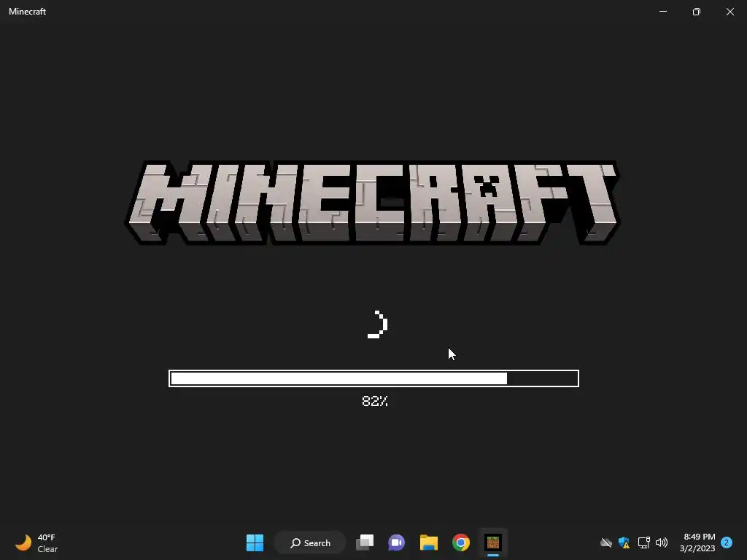Viewport: 747px width, 560px height.
Task: Click the OneDrive cloud tray icon
Action: [x=606, y=542]
